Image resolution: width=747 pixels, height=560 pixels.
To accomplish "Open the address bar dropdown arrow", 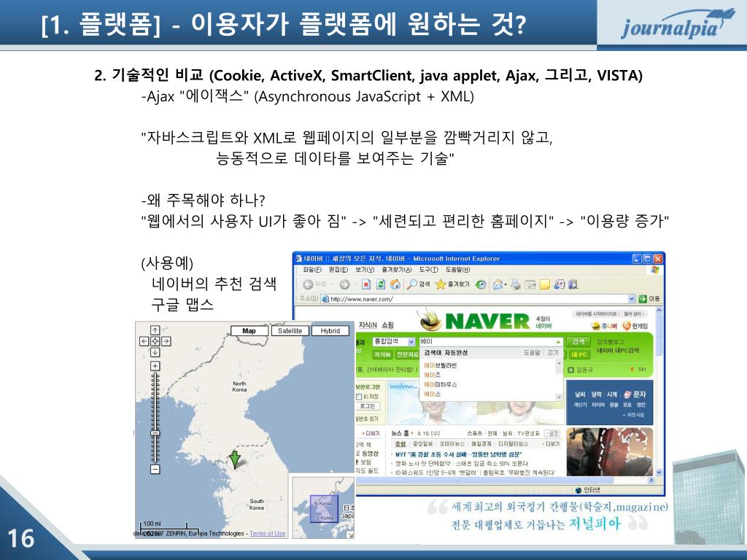I will click(632, 298).
